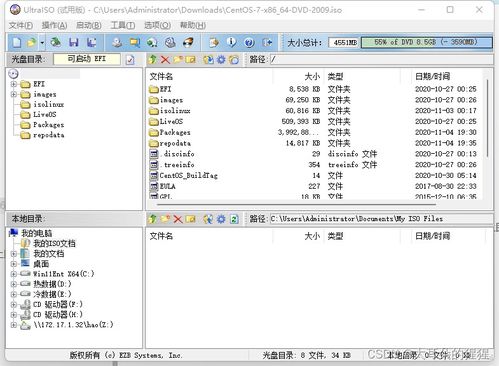499x366 pixels.
Task: Click the DVD capacity usage bar
Action: coord(426,42)
